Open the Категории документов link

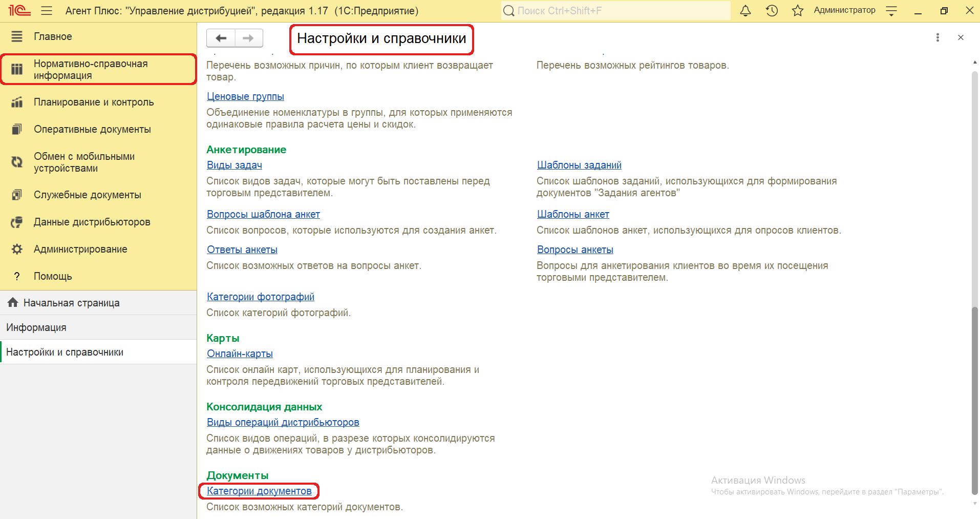click(259, 491)
